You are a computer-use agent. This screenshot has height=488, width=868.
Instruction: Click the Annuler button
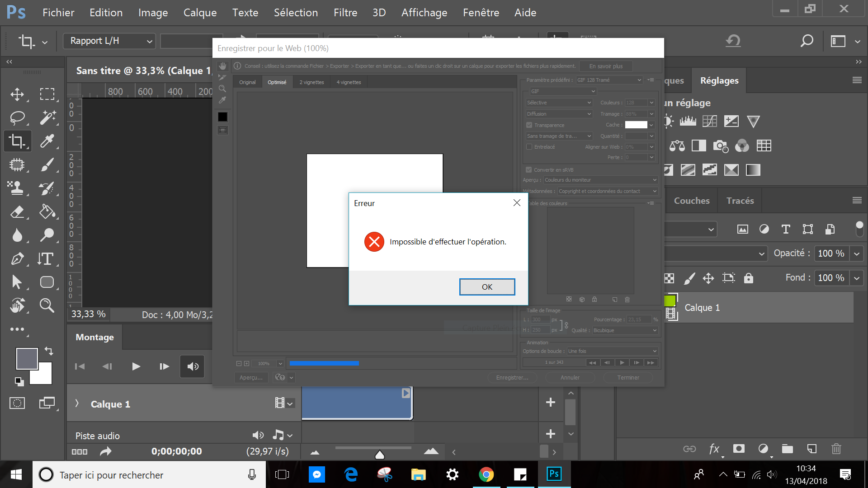click(570, 377)
